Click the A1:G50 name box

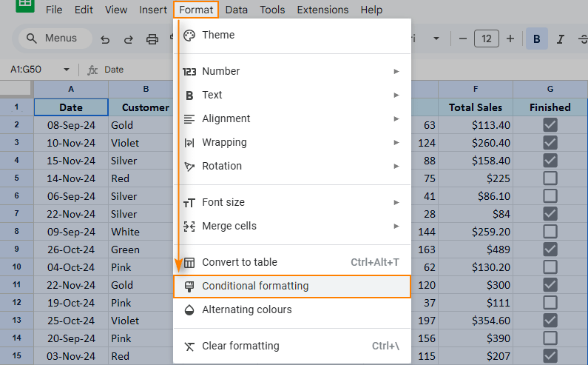[26, 70]
